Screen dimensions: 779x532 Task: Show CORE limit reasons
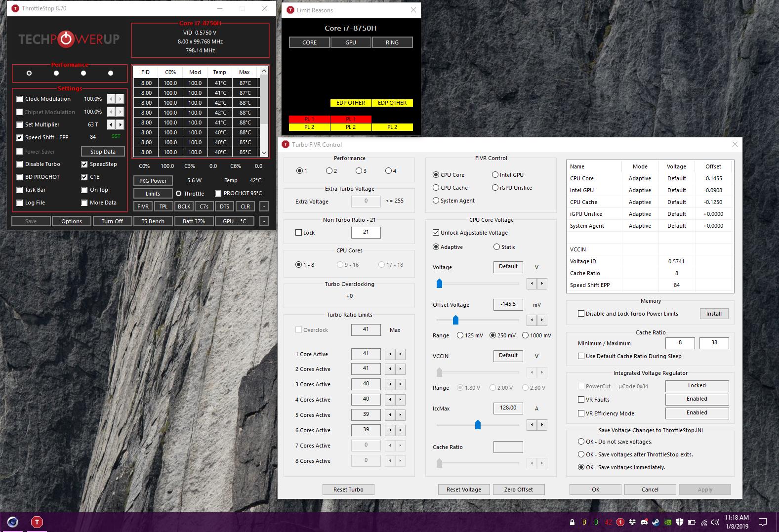click(310, 42)
